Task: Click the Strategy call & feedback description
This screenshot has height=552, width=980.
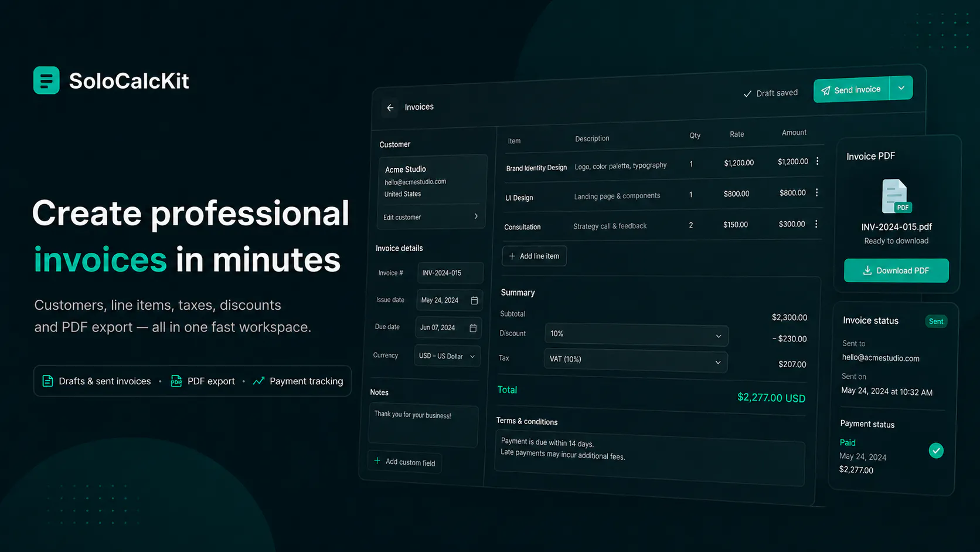Action: tap(610, 226)
